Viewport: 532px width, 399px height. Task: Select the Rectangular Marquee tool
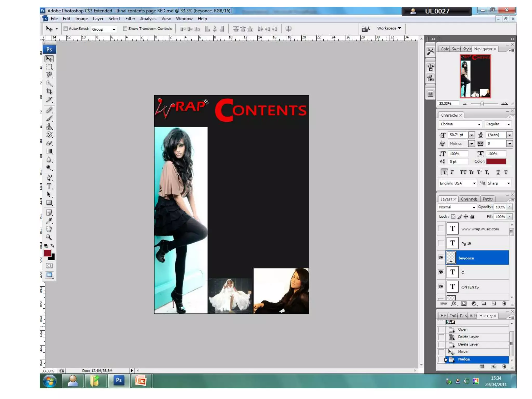(x=49, y=67)
